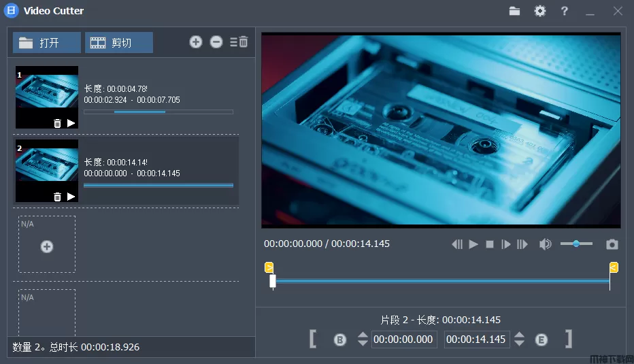Decrease the end time with down arrow
This screenshot has width=634, height=364.
tap(520, 343)
